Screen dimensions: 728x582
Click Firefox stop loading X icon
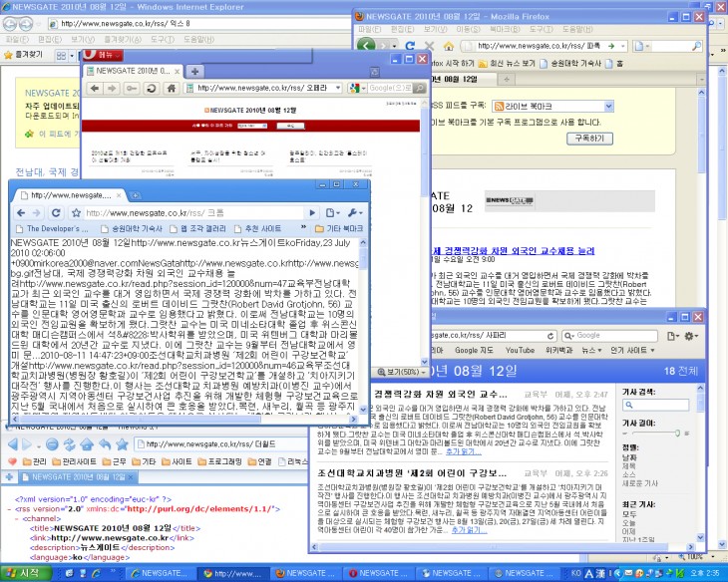tap(429, 46)
